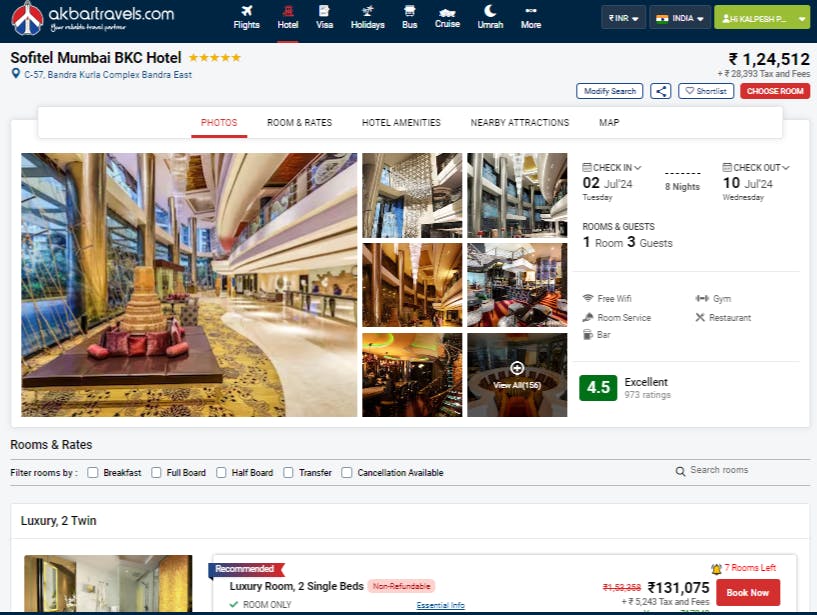Image resolution: width=817 pixels, height=615 pixels.
Task: Click the akbartravels.com logo
Action: (93, 18)
